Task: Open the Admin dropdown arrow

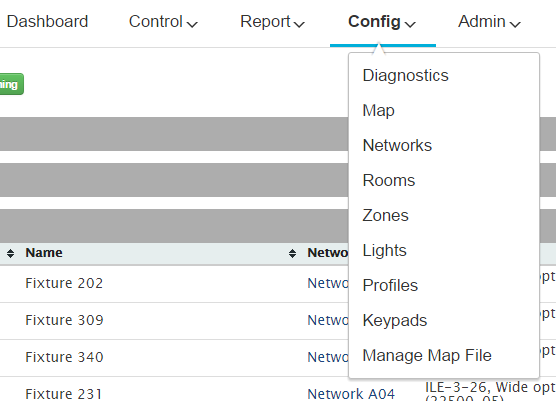Action: pyautogui.click(x=515, y=24)
